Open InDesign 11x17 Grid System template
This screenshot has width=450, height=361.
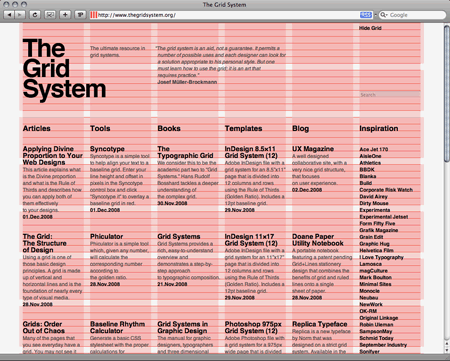(251, 240)
